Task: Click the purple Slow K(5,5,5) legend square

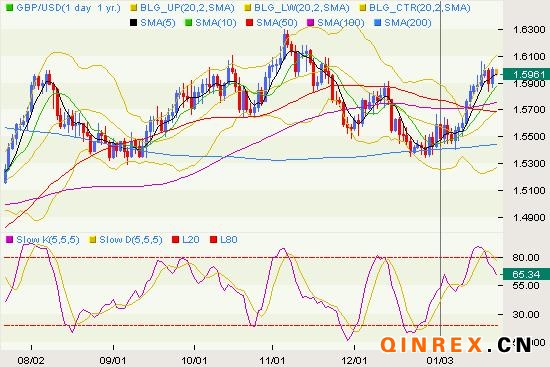Action: [9, 240]
